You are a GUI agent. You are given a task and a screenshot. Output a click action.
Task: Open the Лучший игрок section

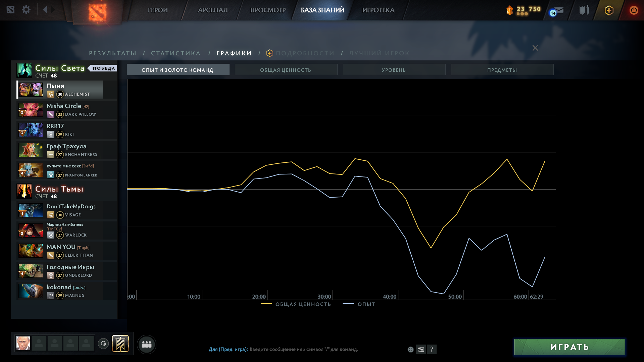pyautogui.click(x=379, y=53)
